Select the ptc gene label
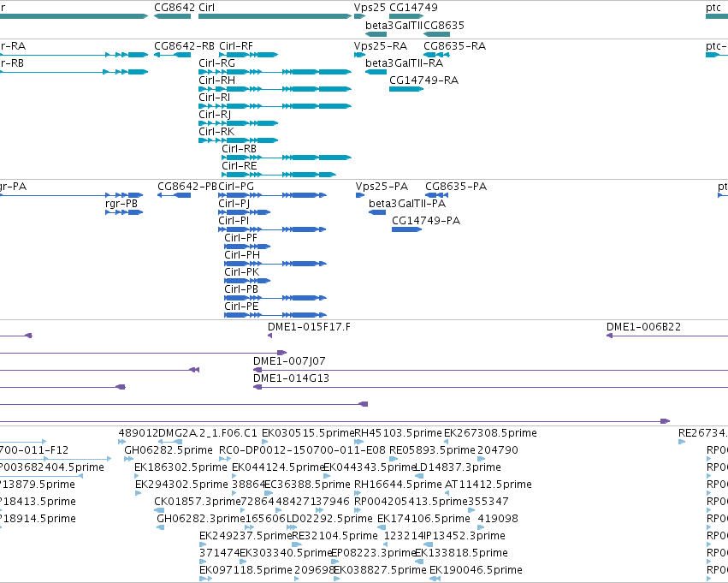728x583 pixels. click(x=713, y=8)
